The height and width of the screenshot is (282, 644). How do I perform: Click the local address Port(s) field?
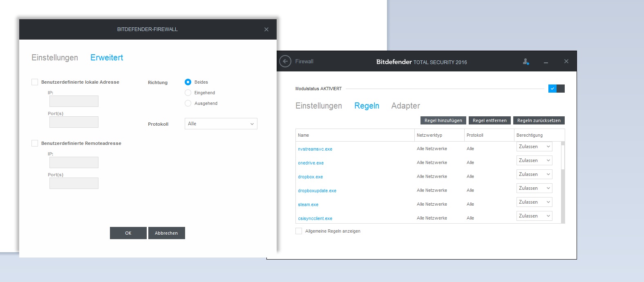[x=74, y=122]
